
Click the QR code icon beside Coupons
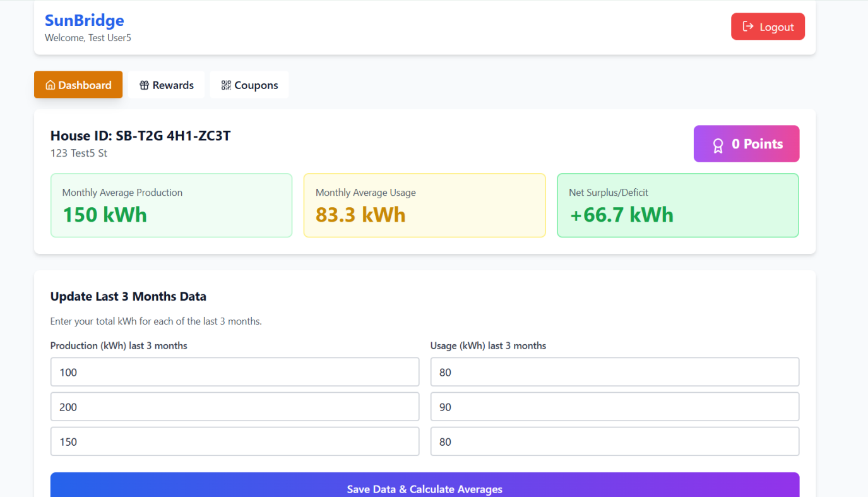(226, 85)
